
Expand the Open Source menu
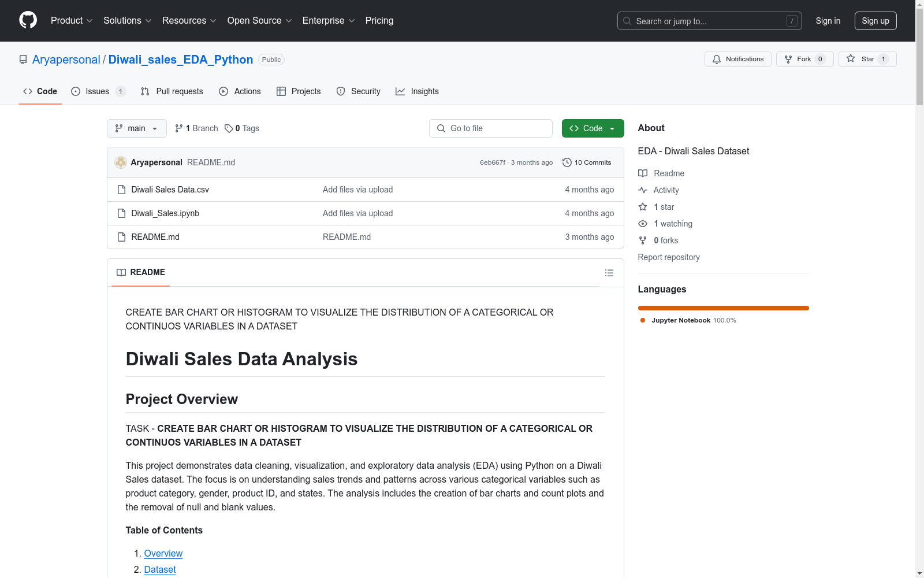[259, 21]
